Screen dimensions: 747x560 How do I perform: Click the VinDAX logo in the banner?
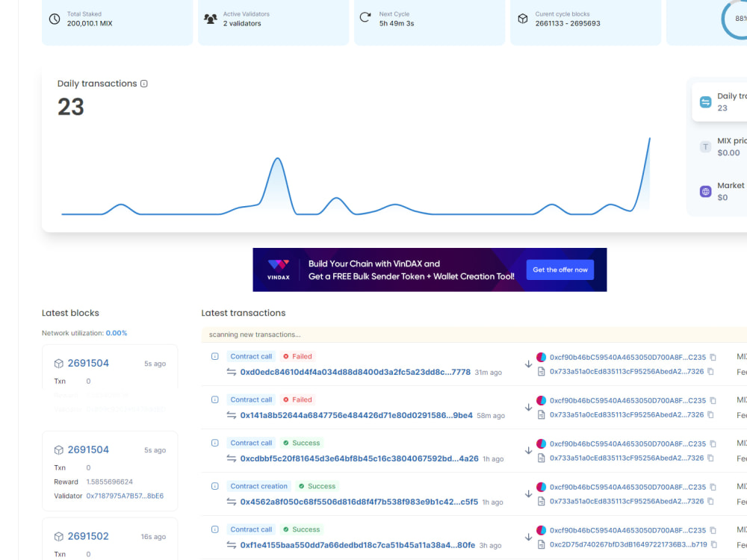(278, 270)
